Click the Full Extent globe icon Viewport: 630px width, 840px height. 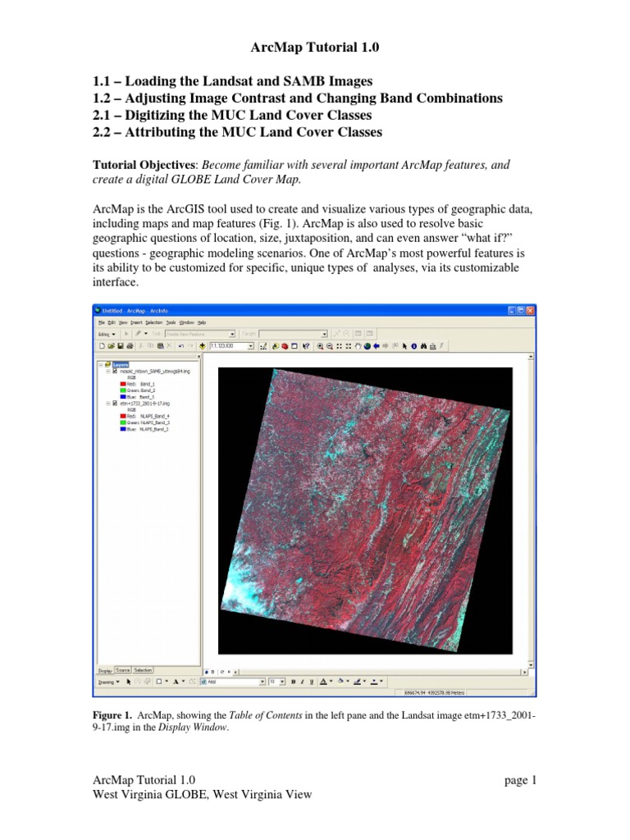coord(367,346)
